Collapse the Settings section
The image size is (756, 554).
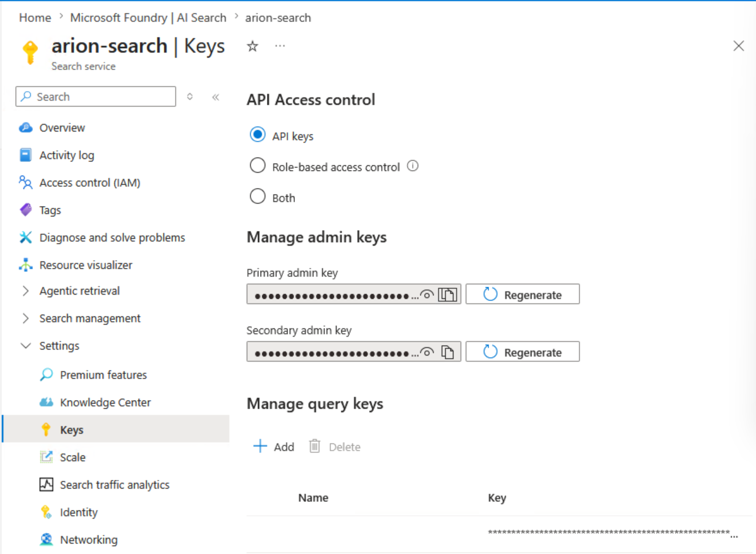click(25, 346)
